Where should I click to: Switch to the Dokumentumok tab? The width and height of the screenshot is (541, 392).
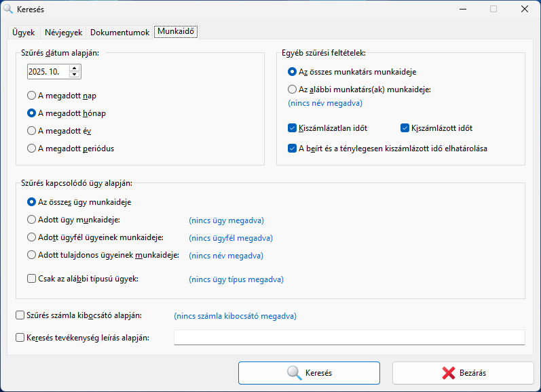[119, 32]
